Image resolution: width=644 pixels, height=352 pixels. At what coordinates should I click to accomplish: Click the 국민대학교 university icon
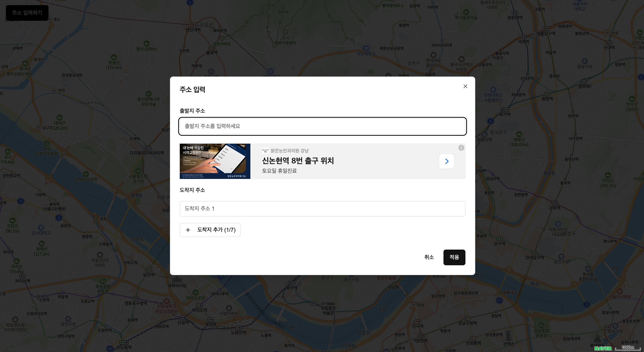pyautogui.click(x=366, y=48)
